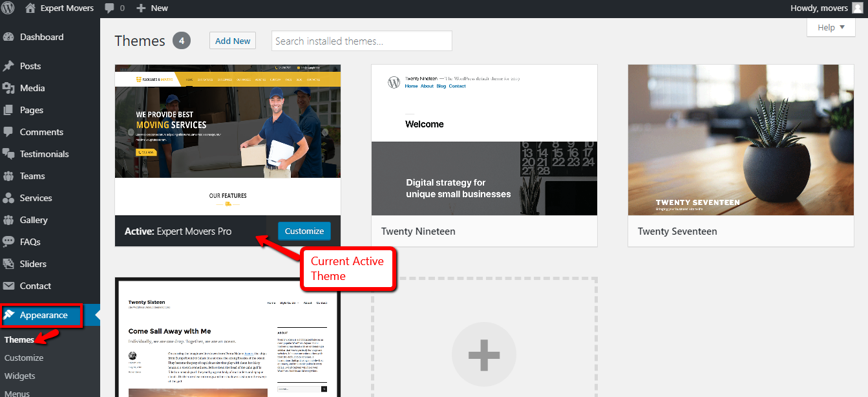
Task: Visit the Expert Movers site link
Action: [59, 8]
